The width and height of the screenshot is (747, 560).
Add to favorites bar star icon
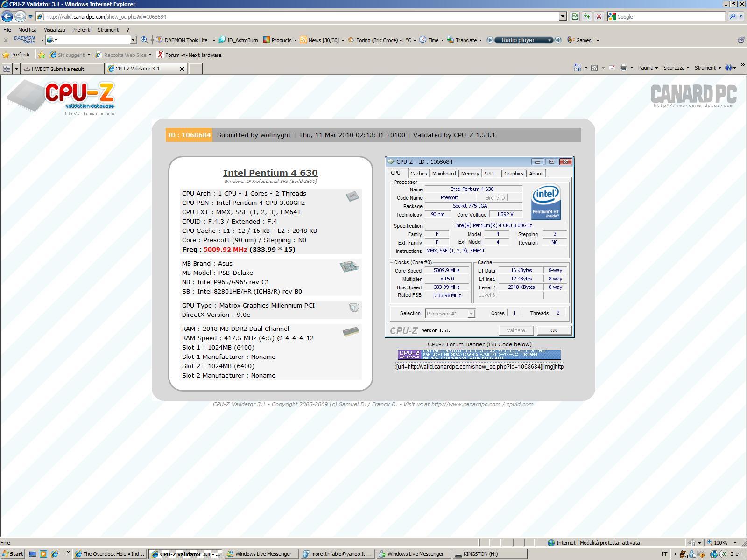tap(42, 55)
